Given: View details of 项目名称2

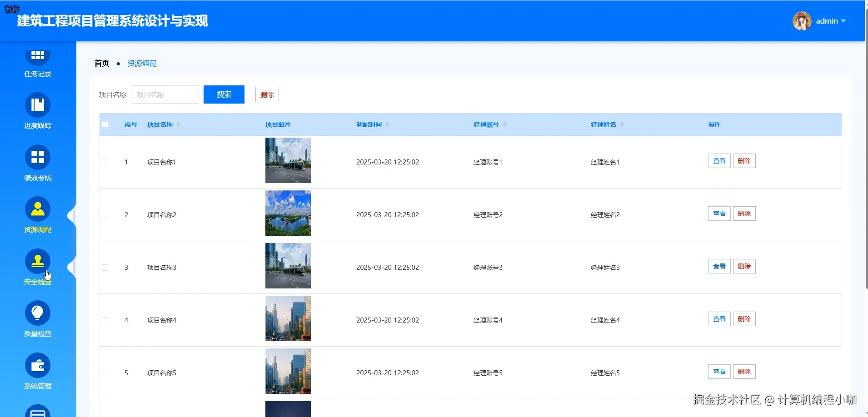Looking at the screenshot, I should (x=719, y=213).
